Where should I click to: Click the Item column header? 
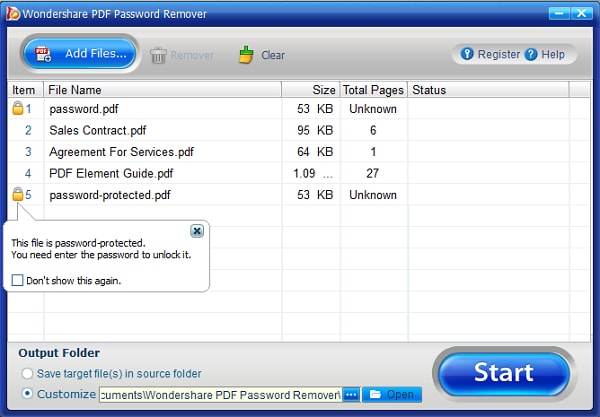[25, 90]
